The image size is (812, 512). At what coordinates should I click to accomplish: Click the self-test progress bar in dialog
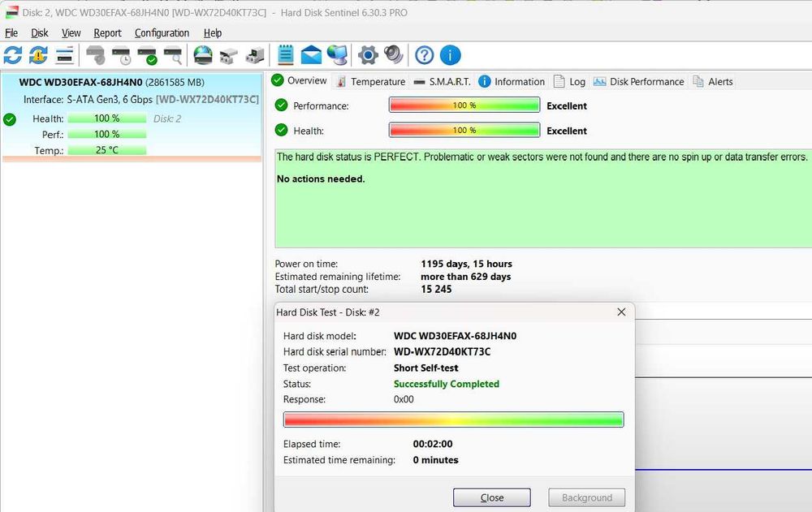pyautogui.click(x=454, y=419)
